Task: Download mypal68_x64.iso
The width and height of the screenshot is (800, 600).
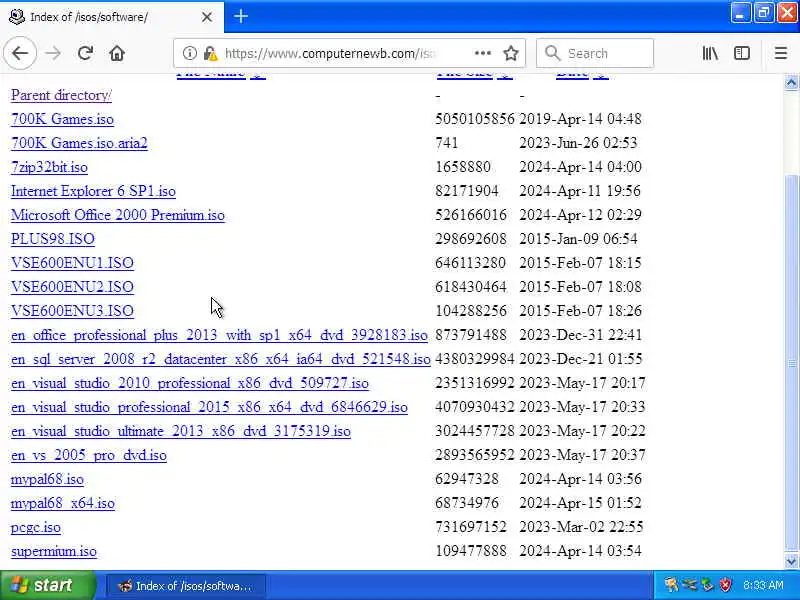Action: pyautogui.click(x=63, y=503)
